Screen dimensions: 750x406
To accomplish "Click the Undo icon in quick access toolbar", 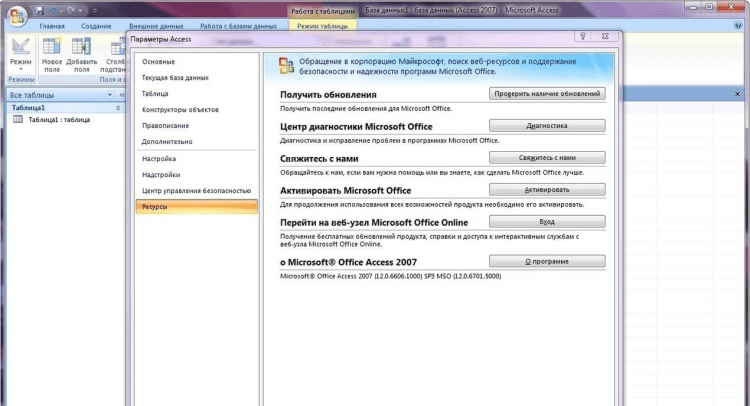I will (x=52, y=10).
